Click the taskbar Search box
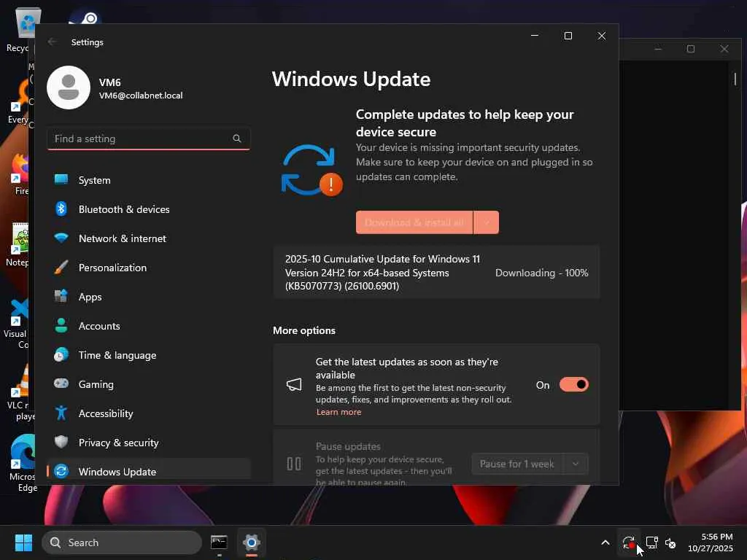This screenshot has height=560, width=747. point(122,542)
